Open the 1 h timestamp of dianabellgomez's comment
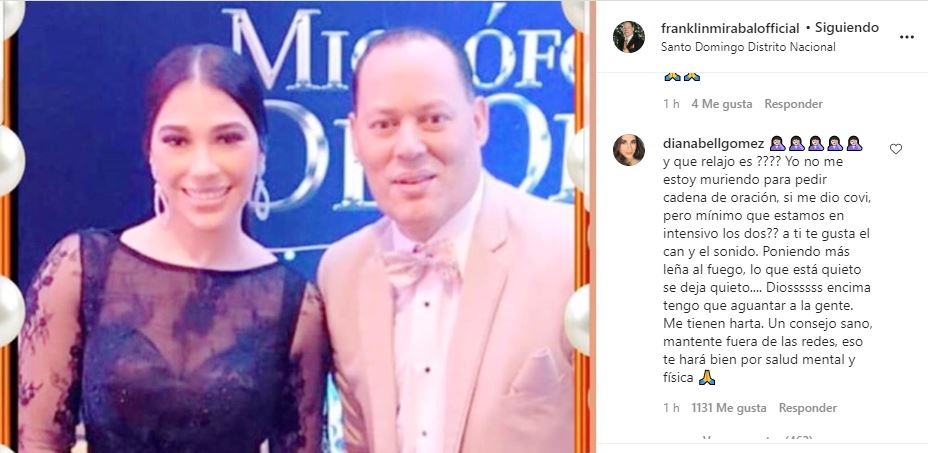This screenshot has width=928, height=453. pos(671,408)
